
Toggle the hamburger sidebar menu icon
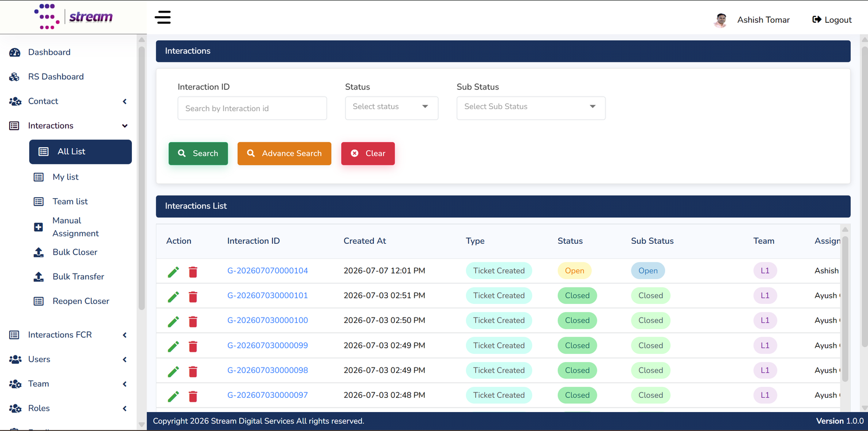(163, 17)
